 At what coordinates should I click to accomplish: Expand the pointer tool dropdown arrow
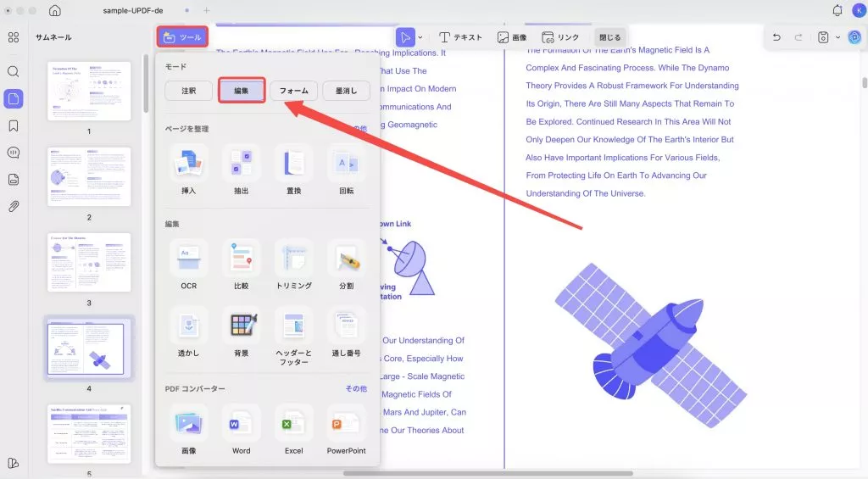point(420,37)
